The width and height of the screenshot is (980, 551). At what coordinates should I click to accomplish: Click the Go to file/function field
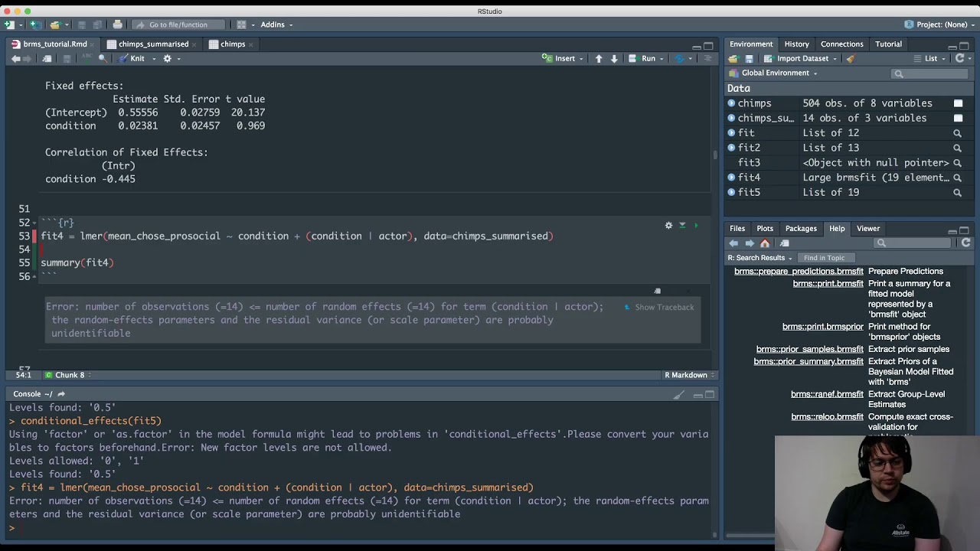pos(179,24)
